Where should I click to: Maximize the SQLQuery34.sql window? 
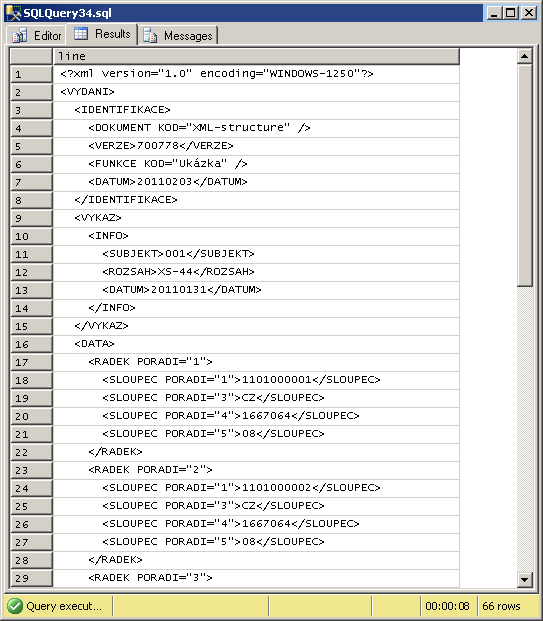(x=511, y=13)
